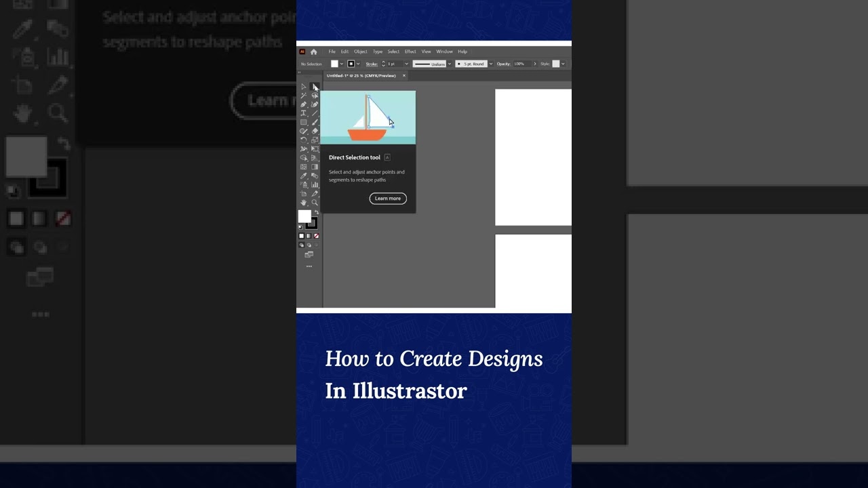Image resolution: width=868 pixels, height=488 pixels.
Task: Click the toolbar Fill color box
Action: point(304,216)
